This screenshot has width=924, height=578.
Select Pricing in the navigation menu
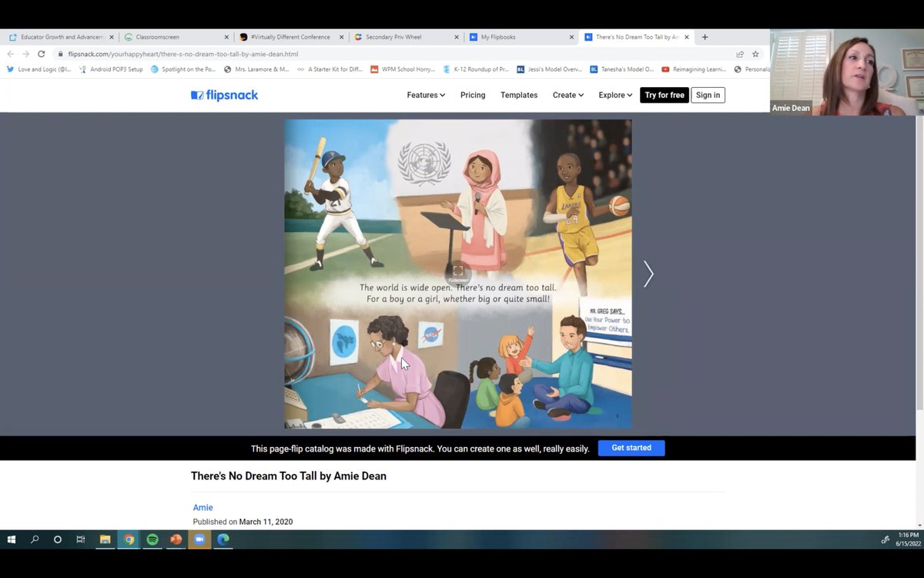click(x=472, y=95)
